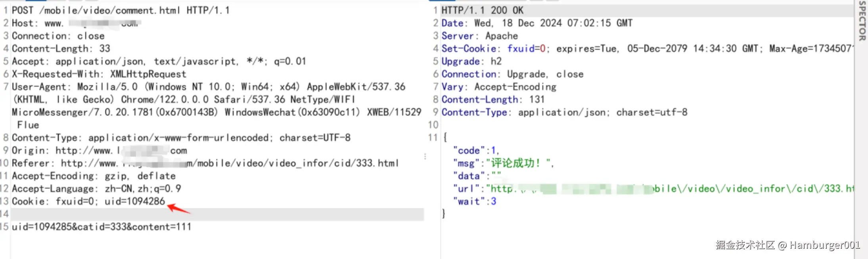Click the Set-Cookie response header
This screenshot has height=259, width=868.
[646, 49]
